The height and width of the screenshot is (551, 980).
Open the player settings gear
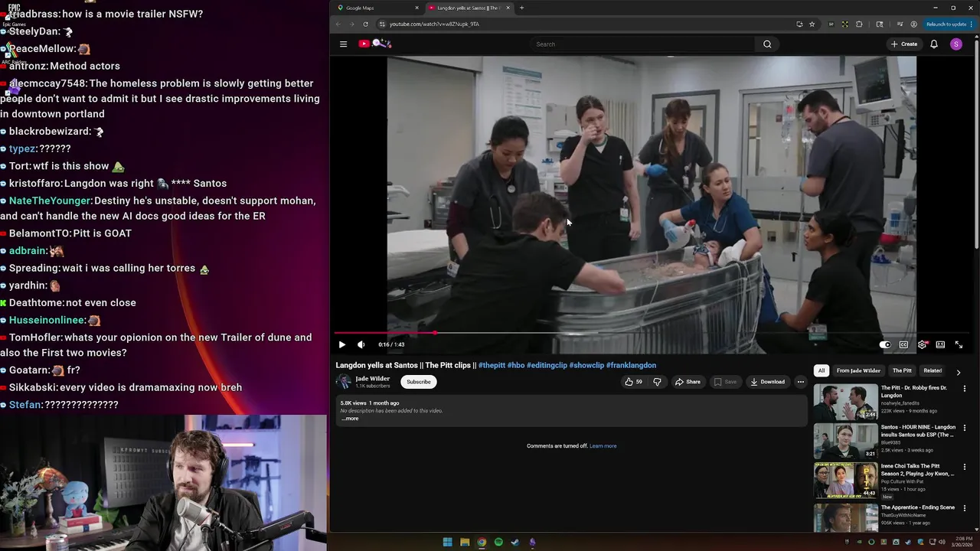tap(922, 344)
